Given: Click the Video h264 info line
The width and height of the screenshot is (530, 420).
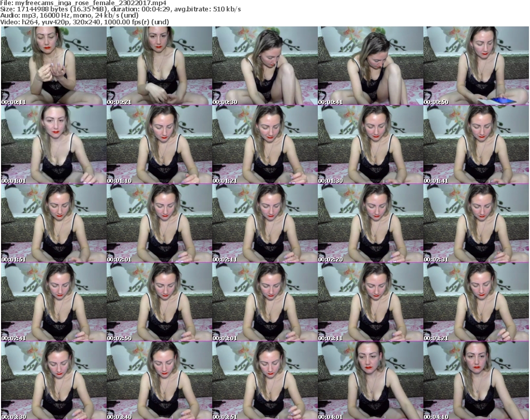Looking at the screenshot, I should point(84,22).
